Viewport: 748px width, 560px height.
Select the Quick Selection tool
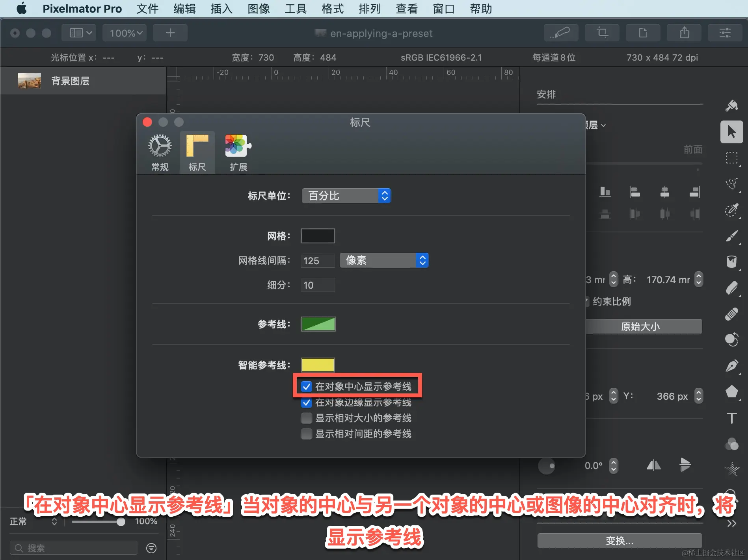[x=732, y=210]
